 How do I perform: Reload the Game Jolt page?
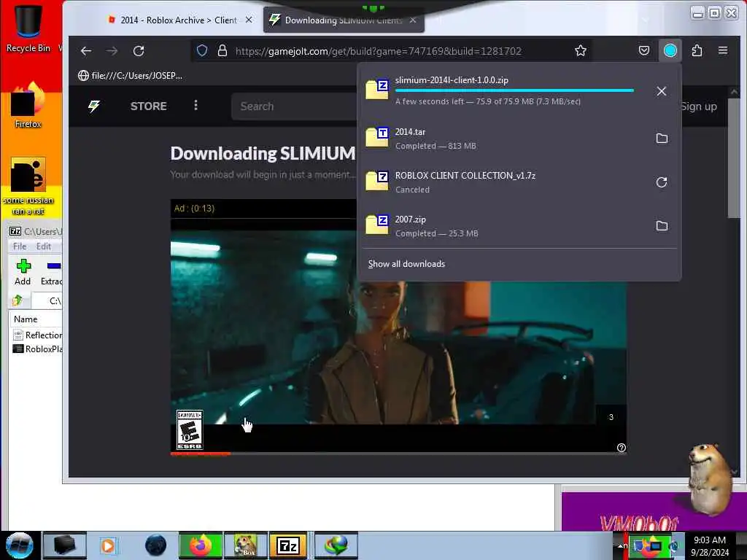tap(139, 51)
